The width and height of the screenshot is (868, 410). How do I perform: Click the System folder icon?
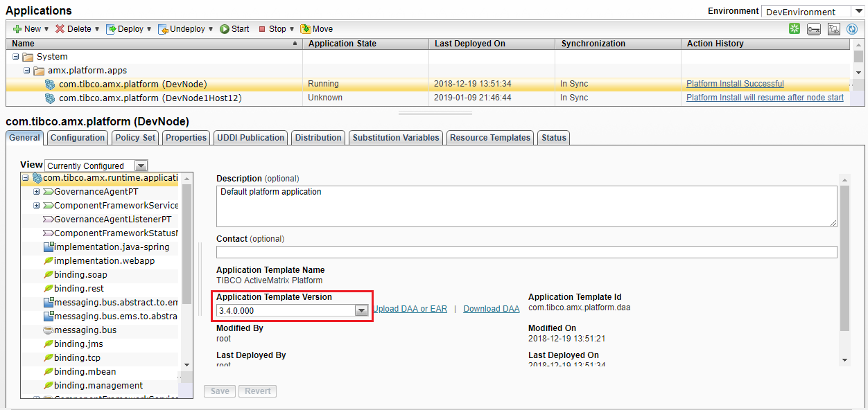click(x=28, y=57)
